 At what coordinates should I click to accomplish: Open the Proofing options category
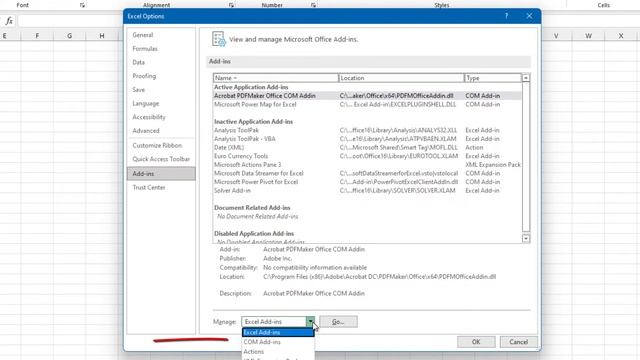(x=161, y=76)
